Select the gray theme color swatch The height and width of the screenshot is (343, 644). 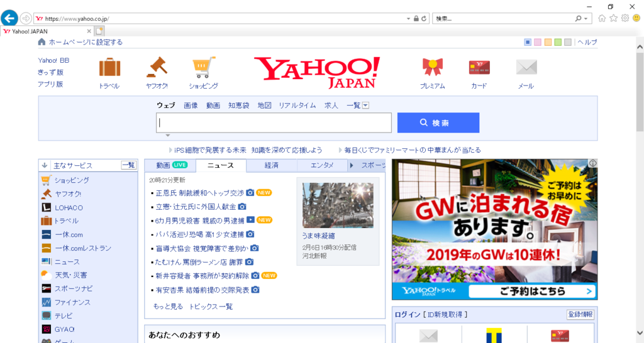(568, 42)
